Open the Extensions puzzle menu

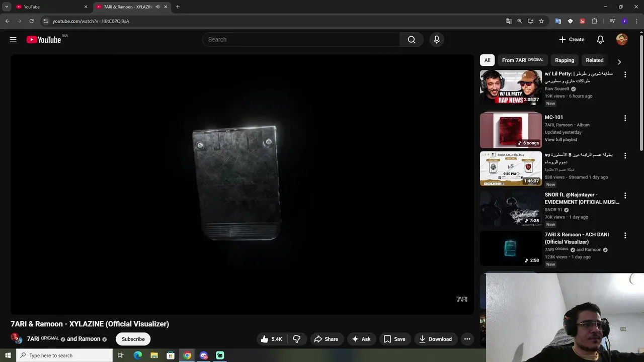pos(595,21)
